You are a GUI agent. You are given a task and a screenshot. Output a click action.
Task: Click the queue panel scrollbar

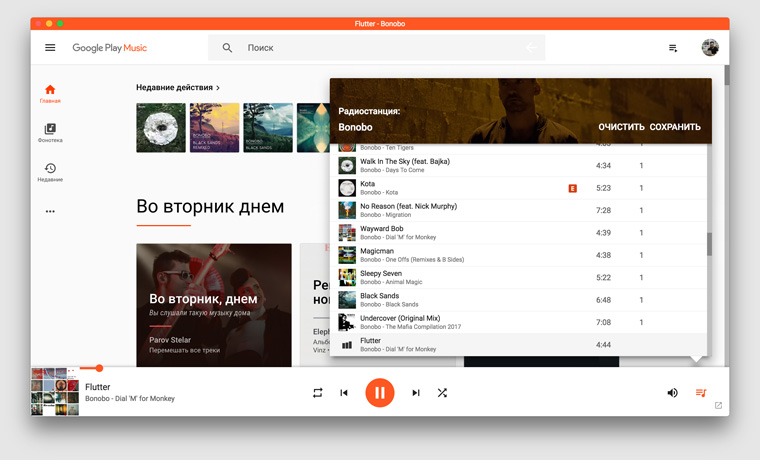pyautogui.click(x=709, y=244)
